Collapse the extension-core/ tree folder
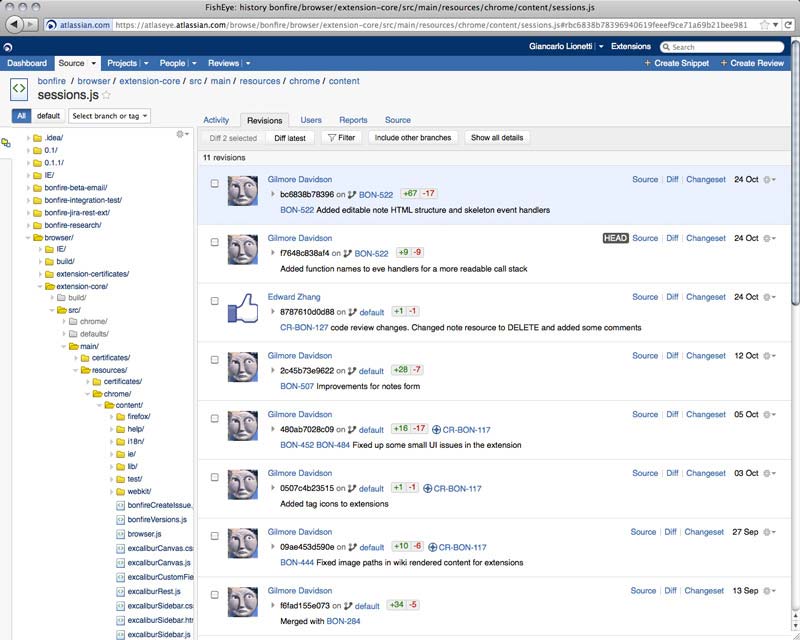 40,287
